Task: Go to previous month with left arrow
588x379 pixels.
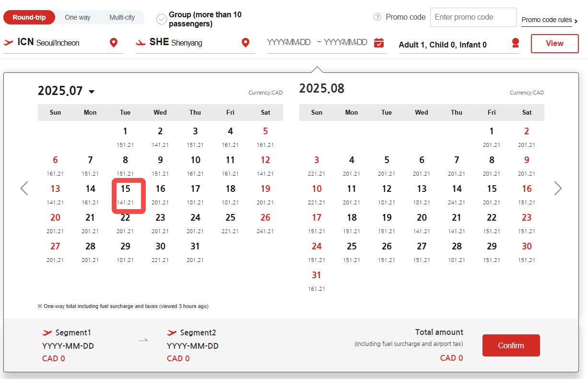Action: point(24,189)
